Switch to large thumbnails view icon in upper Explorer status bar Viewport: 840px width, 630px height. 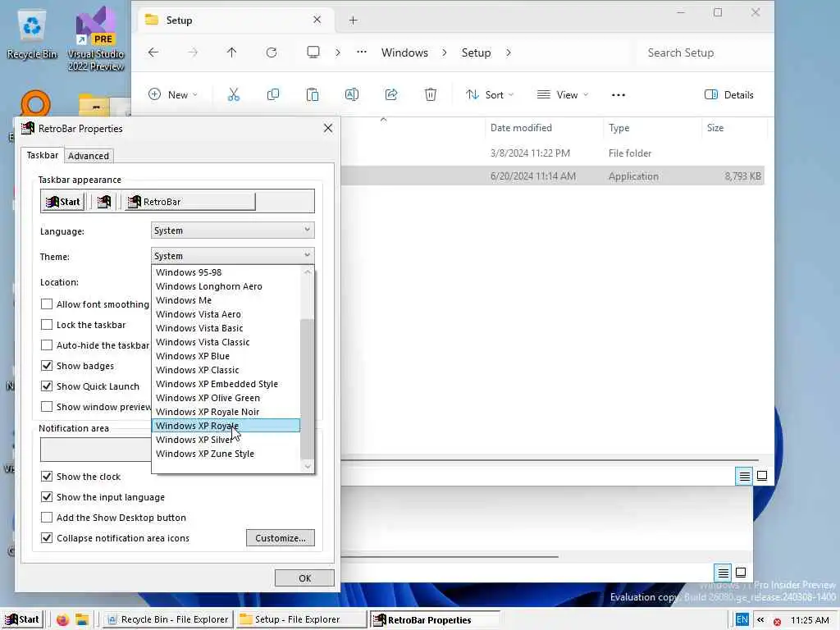762,476
